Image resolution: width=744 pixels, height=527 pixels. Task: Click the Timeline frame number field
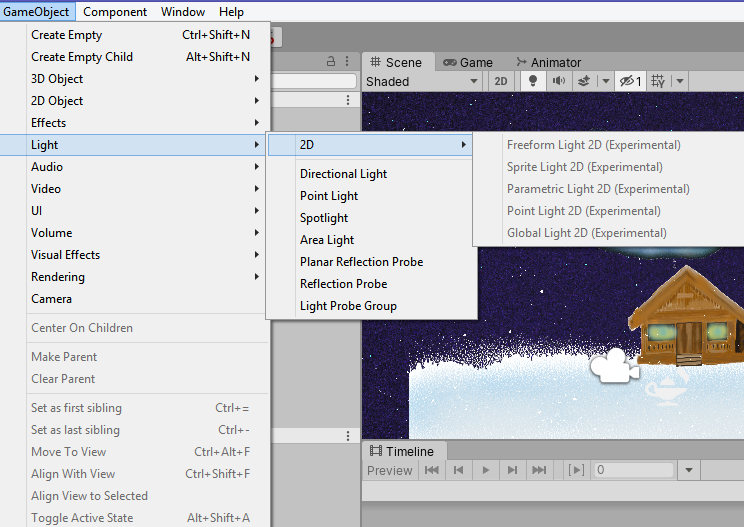point(633,470)
